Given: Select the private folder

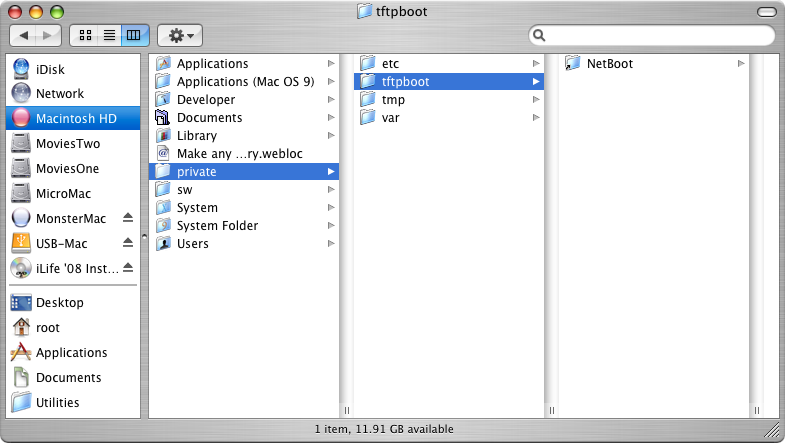Looking at the screenshot, I should point(244,172).
